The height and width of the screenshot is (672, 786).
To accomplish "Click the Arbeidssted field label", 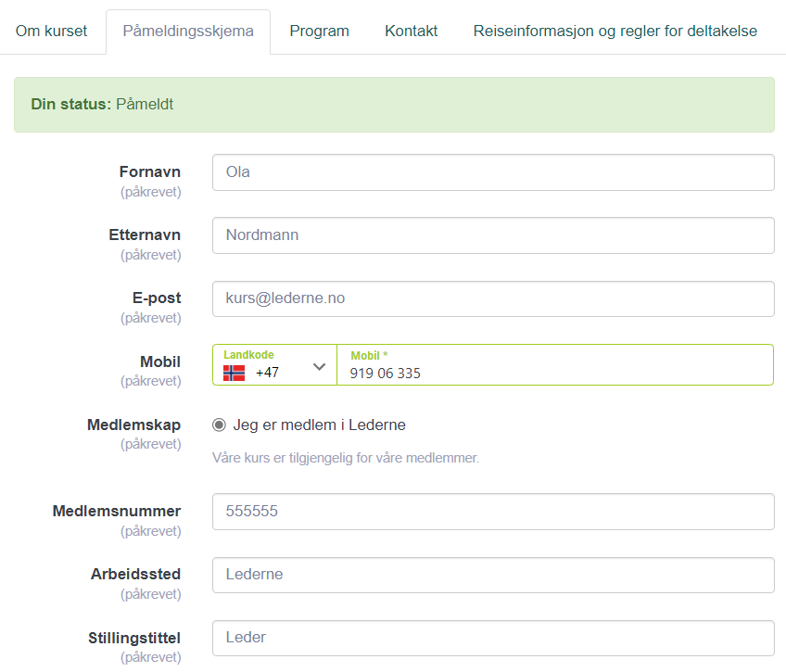I will click(136, 575).
